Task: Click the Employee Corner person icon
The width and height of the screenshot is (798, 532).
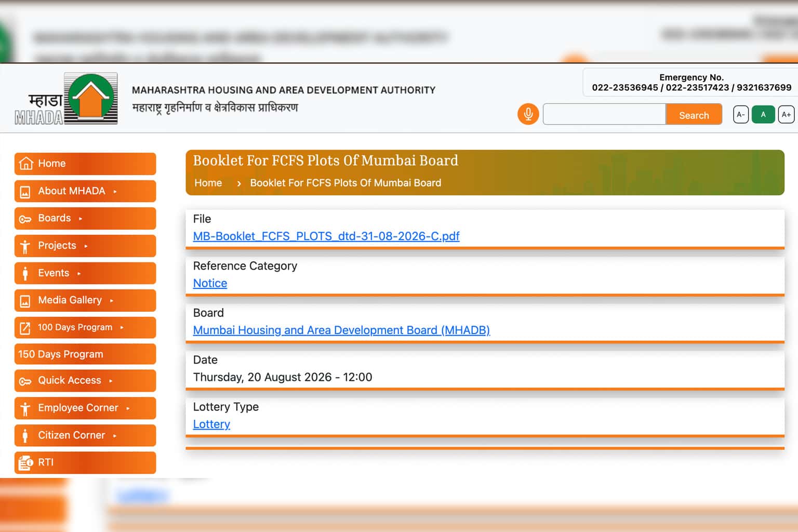Action: (25, 408)
